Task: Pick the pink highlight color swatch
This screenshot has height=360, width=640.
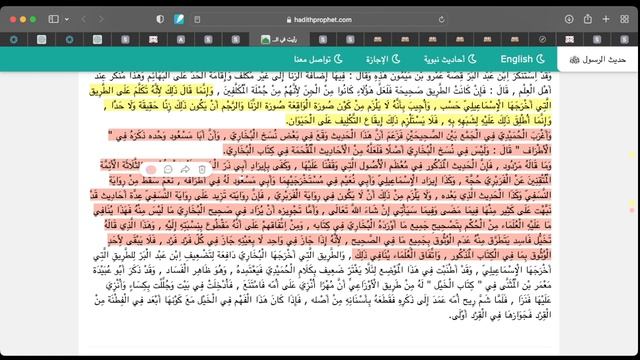Action: 151,169
